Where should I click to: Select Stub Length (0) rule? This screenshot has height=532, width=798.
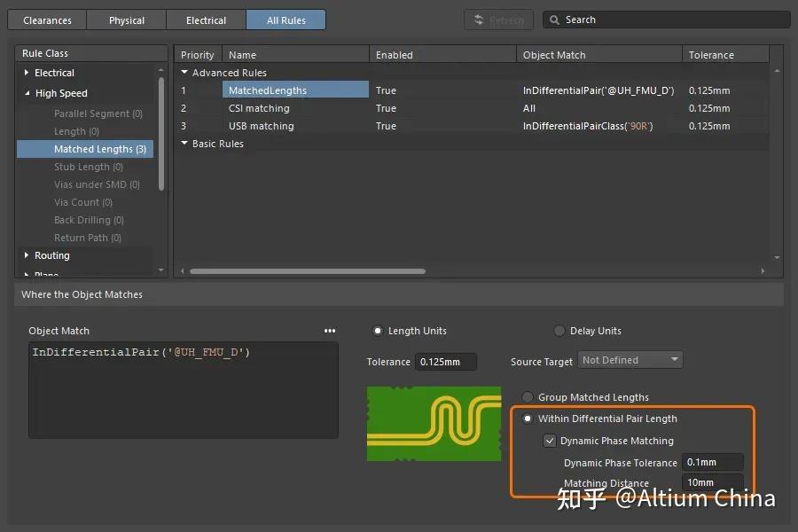point(89,167)
